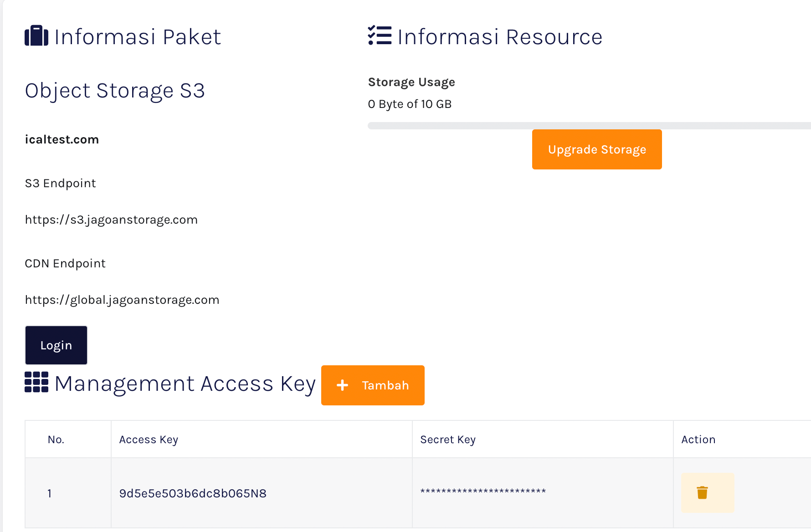The height and width of the screenshot is (532, 811).
Task: Select the domain name icaltest.com
Action: pos(62,139)
